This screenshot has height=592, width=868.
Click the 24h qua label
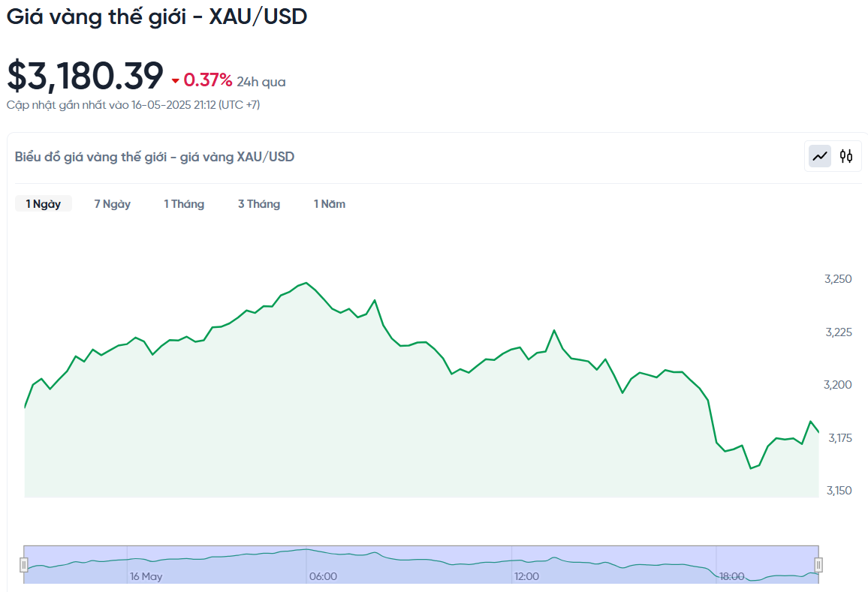pyautogui.click(x=261, y=82)
